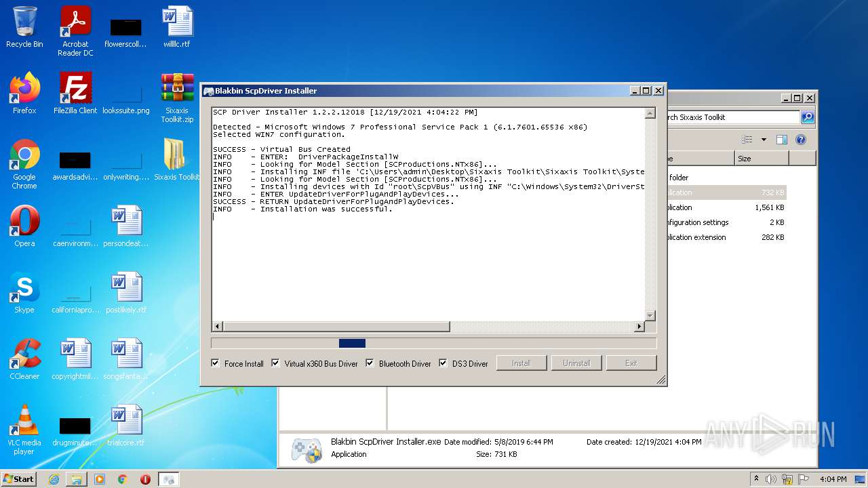Image resolution: width=868 pixels, height=488 pixels.
Task: Click the ScpDriver Installer file icon in details pane
Action: tap(307, 450)
